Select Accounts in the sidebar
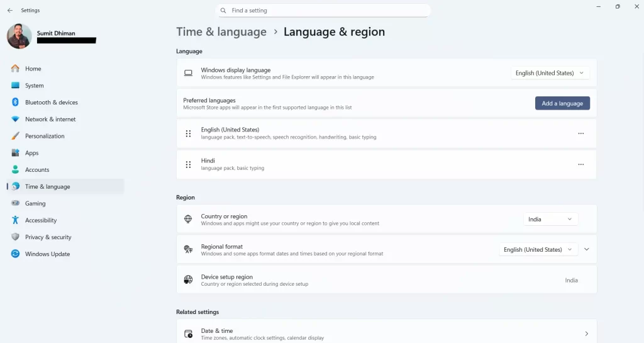This screenshot has width=644, height=343. (37, 170)
